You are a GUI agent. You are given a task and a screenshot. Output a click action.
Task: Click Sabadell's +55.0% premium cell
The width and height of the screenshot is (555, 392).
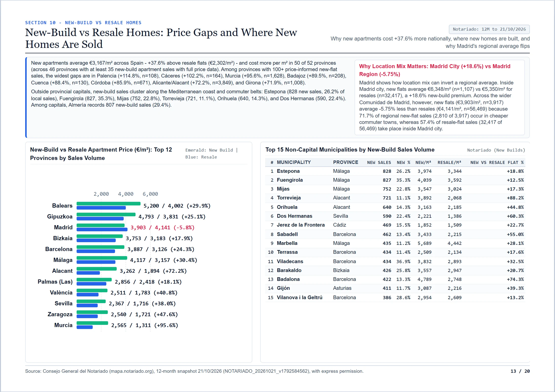(515, 235)
